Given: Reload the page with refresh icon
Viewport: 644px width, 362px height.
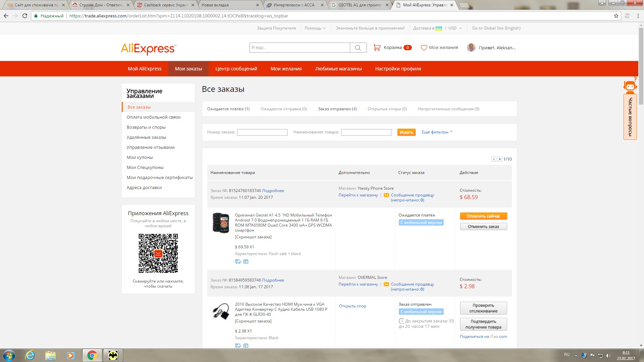Looking at the screenshot, I should 25,16.
